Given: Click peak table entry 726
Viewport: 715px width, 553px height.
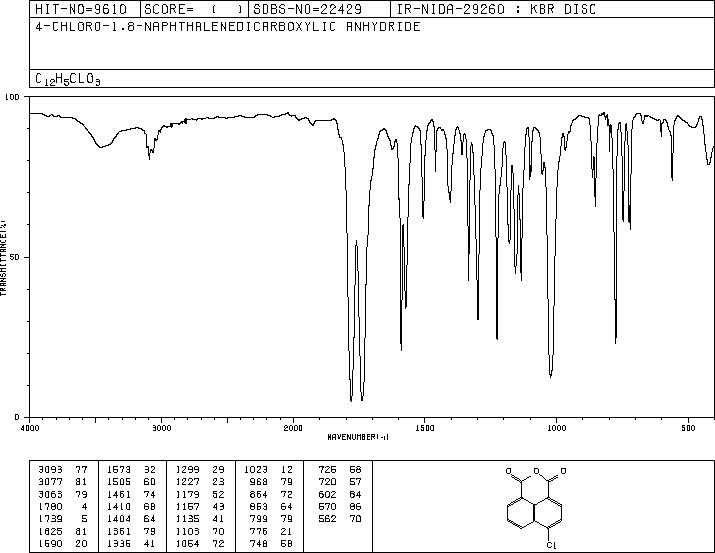Looking at the screenshot, I should point(327,470).
